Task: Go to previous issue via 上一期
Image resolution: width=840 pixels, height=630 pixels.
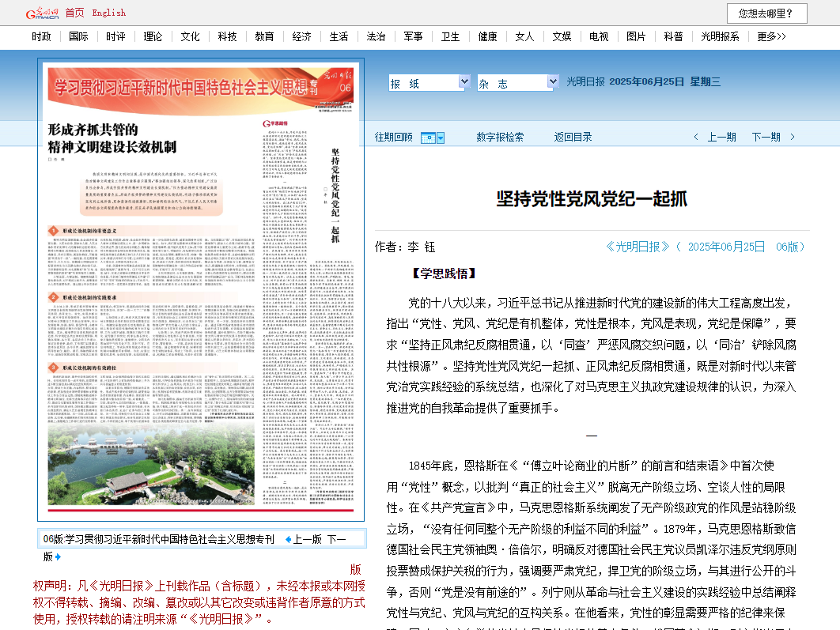Action: point(721,137)
